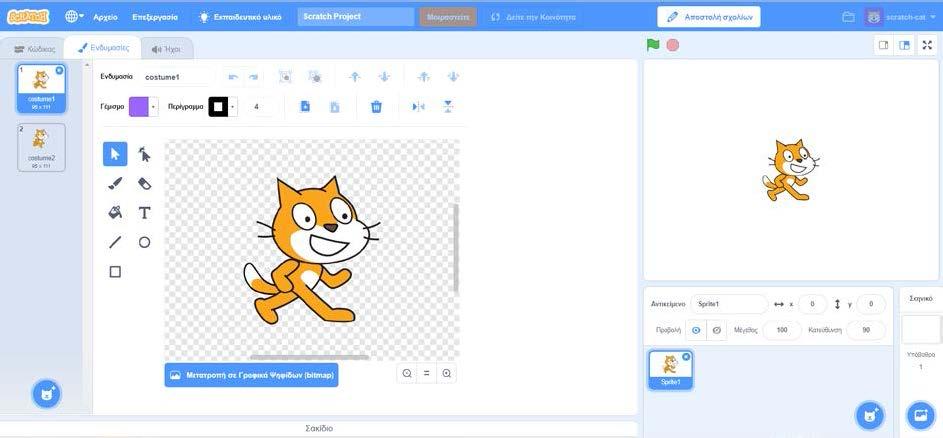Viewport: 943px width, 438px height.
Task: Click the Delete trash icon
Action: pyautogui.click(x=376, y=106)
